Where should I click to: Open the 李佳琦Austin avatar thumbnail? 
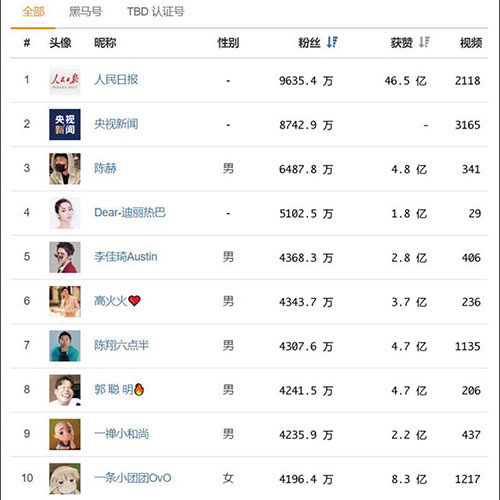click(x=65, y=257)
